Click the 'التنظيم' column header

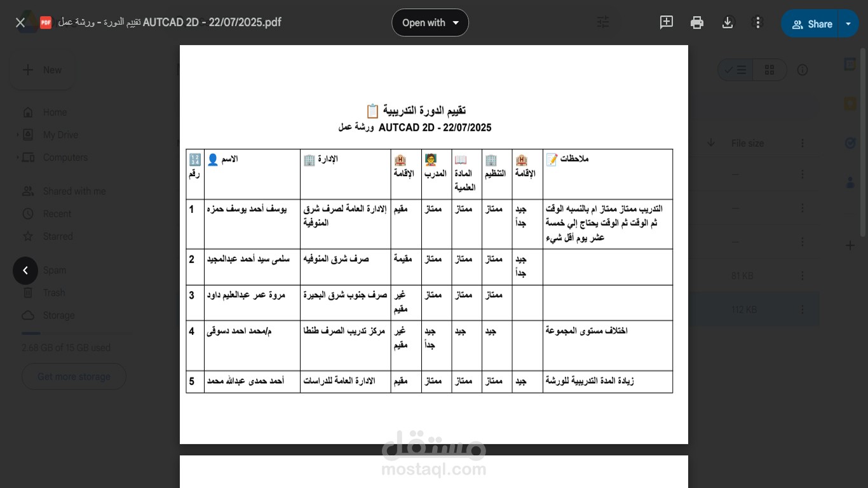point(496,173)
